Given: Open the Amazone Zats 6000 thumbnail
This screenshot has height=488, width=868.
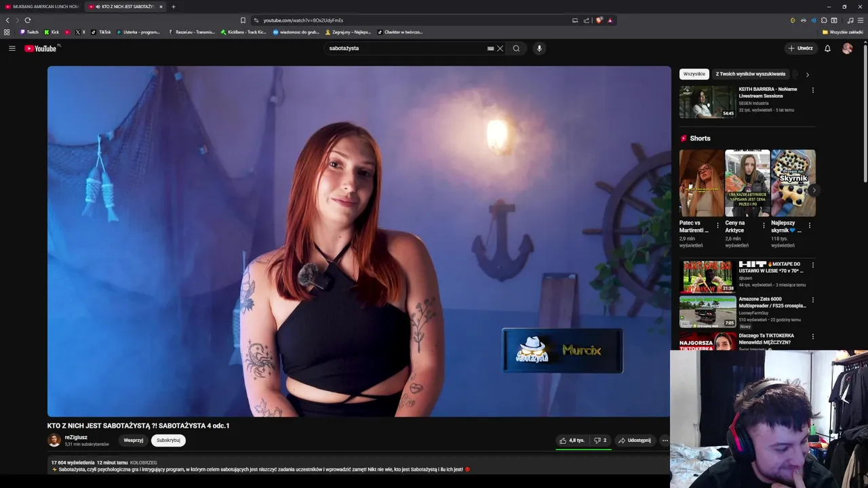Looking at the screenshot, I should click(x=707, y=312).
